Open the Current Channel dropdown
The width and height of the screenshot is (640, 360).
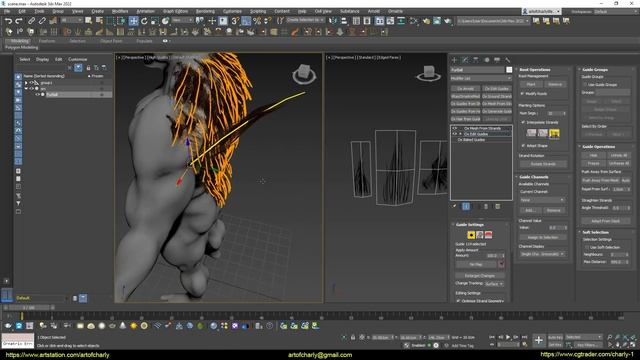tap(542, 200)
